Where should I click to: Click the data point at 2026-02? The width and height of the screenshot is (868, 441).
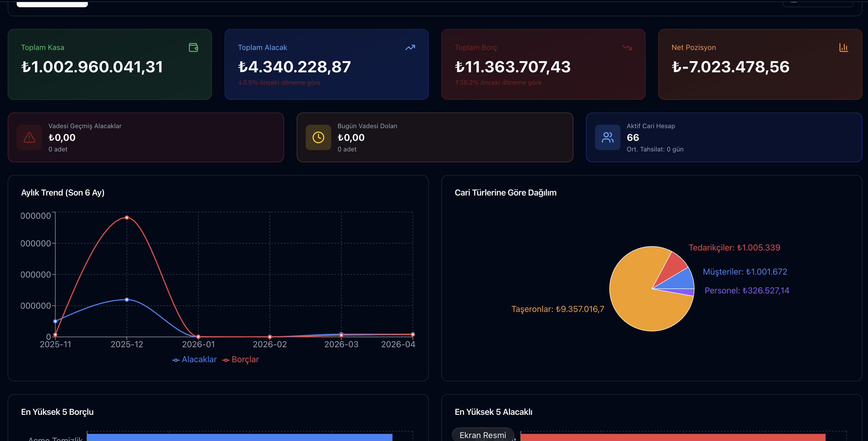coord(269,337)
